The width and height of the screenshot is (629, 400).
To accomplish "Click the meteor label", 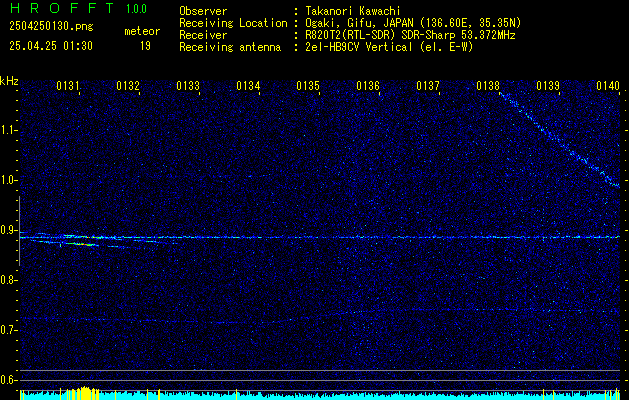I will 142,31.
